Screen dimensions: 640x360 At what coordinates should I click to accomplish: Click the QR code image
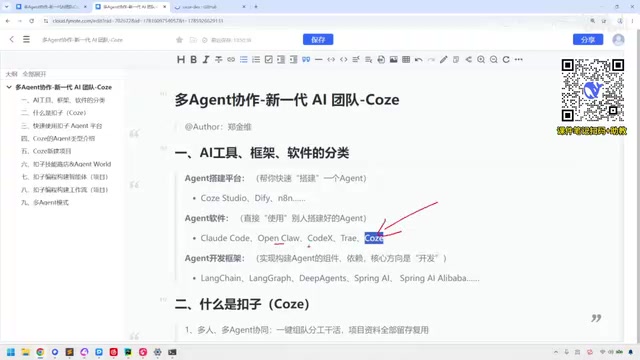coord(593,91)
